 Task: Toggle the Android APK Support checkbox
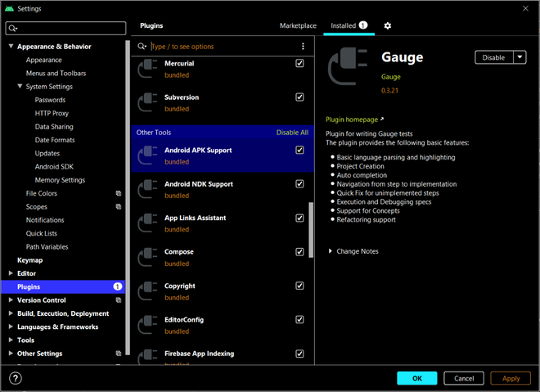[x=299, y=150]
